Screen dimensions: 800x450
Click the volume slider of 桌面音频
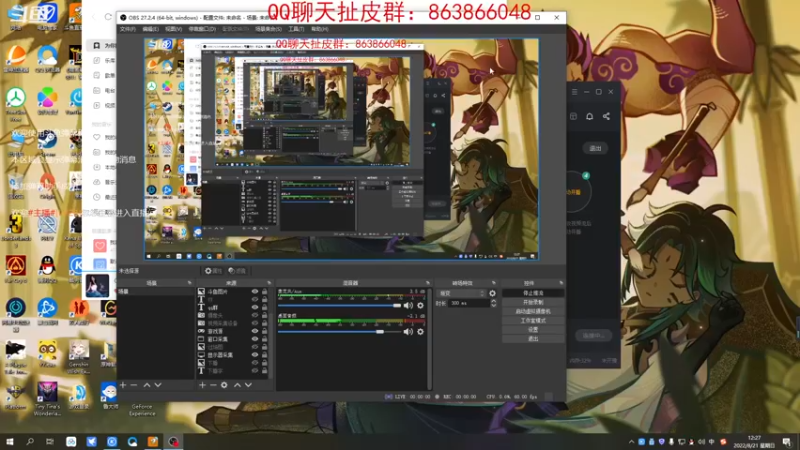coord(340,332)
